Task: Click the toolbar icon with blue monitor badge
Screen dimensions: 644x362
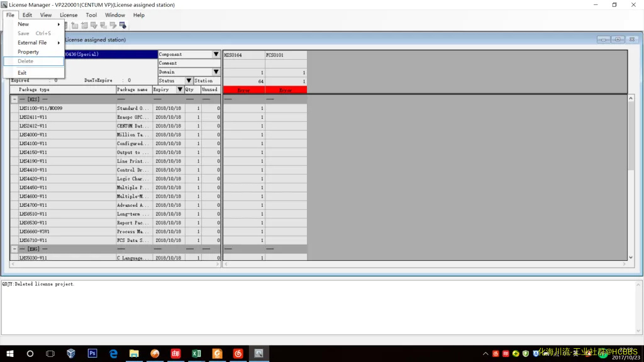Action: pyautogui.click(x=123, y=25)
